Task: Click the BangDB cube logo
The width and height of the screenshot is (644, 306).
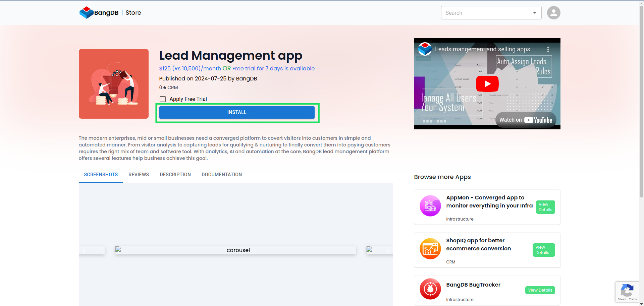Action: [x=86, y=12]
